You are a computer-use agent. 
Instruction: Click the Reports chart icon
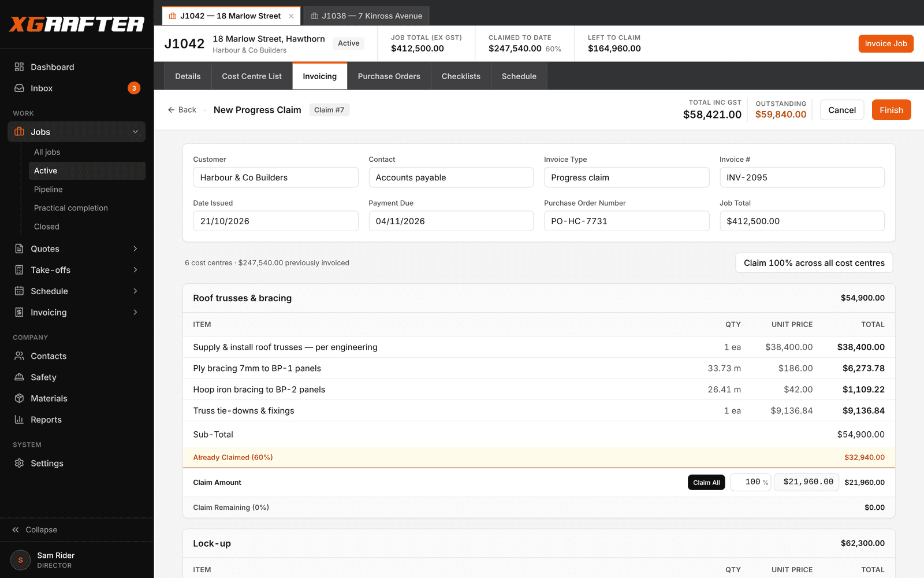click(19, 420)
